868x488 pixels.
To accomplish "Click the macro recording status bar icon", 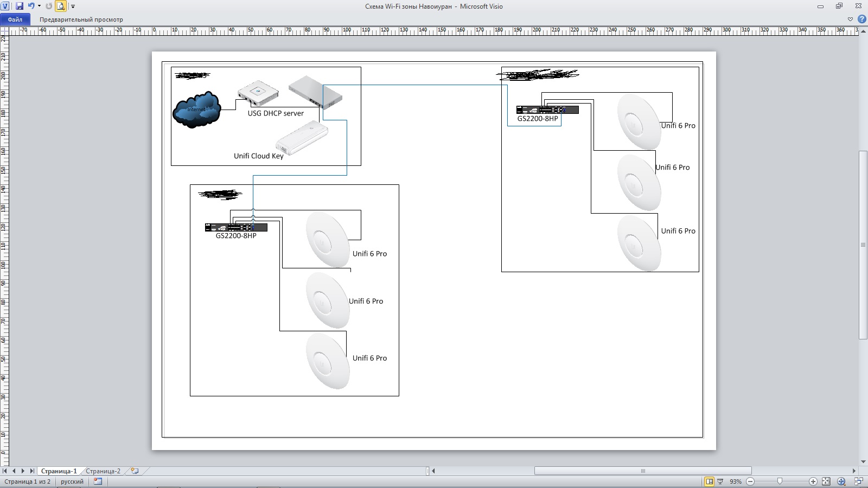I will coord(98,481).
